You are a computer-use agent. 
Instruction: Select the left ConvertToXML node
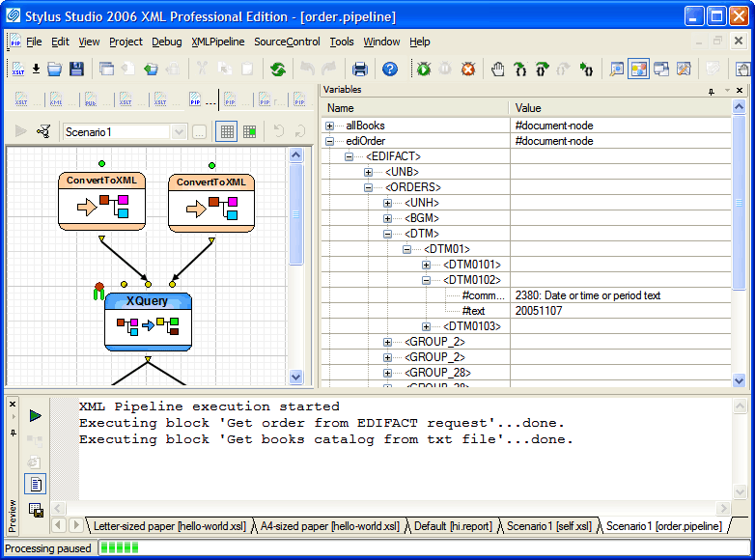101,201
